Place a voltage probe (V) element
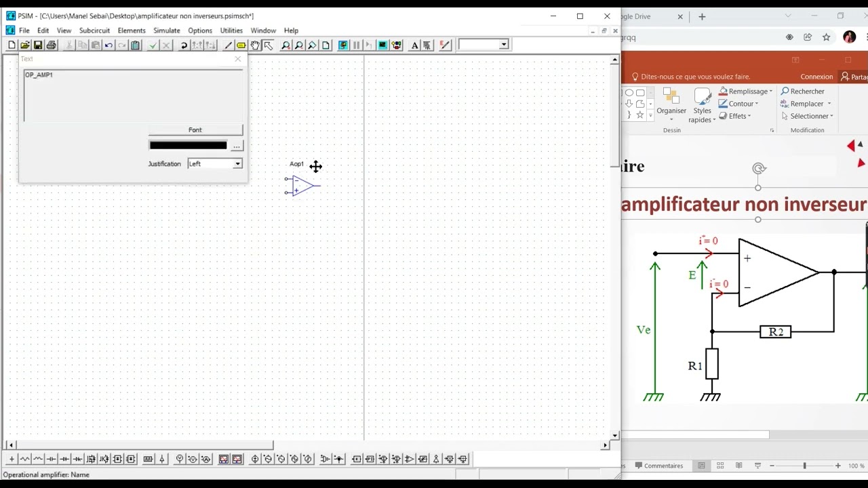 [180, 459]
